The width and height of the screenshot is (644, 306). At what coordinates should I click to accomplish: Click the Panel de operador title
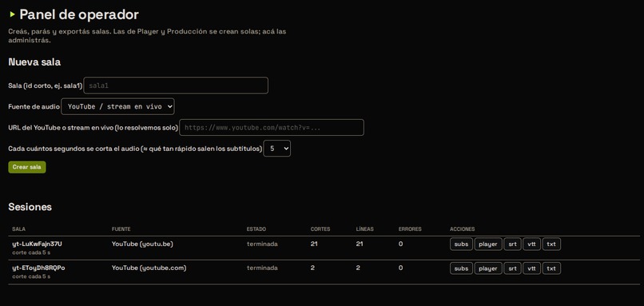coord(79,15)
